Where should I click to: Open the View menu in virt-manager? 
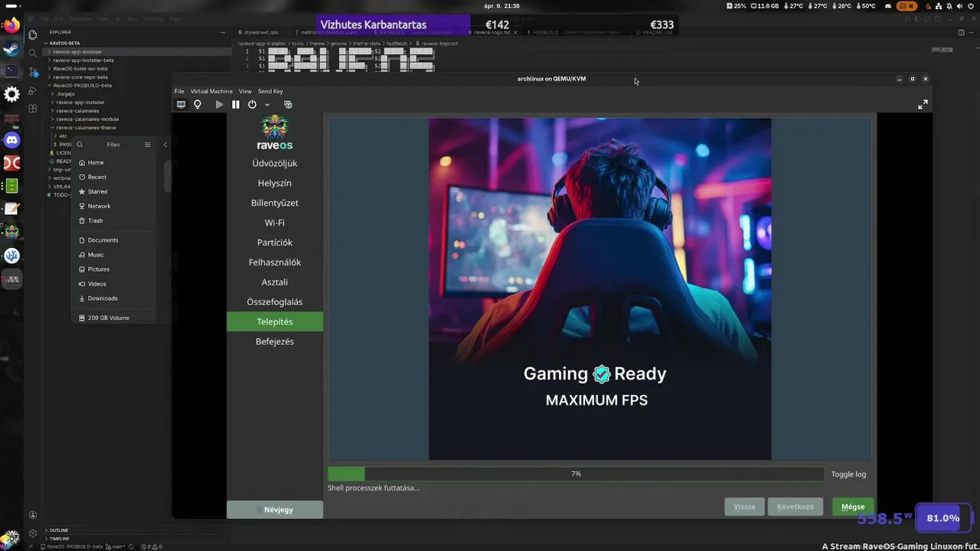pyautogui.click(x=245, y=91)
